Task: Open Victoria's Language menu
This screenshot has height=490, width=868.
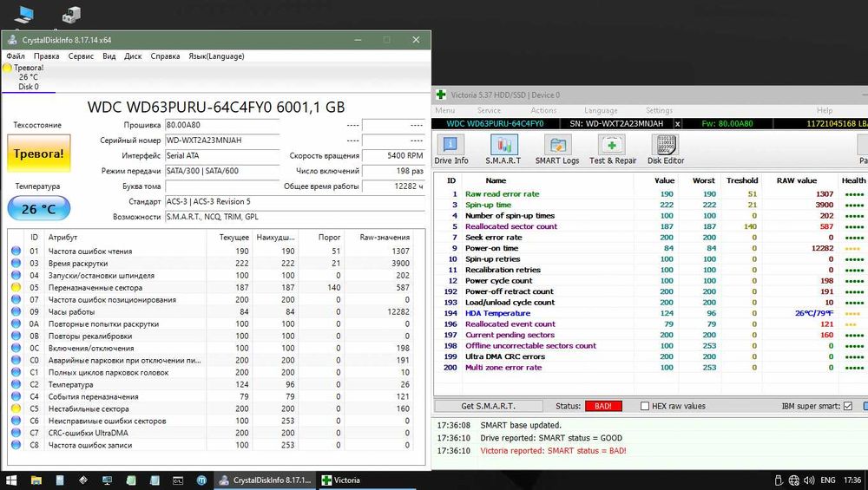Action: point(601,110)
